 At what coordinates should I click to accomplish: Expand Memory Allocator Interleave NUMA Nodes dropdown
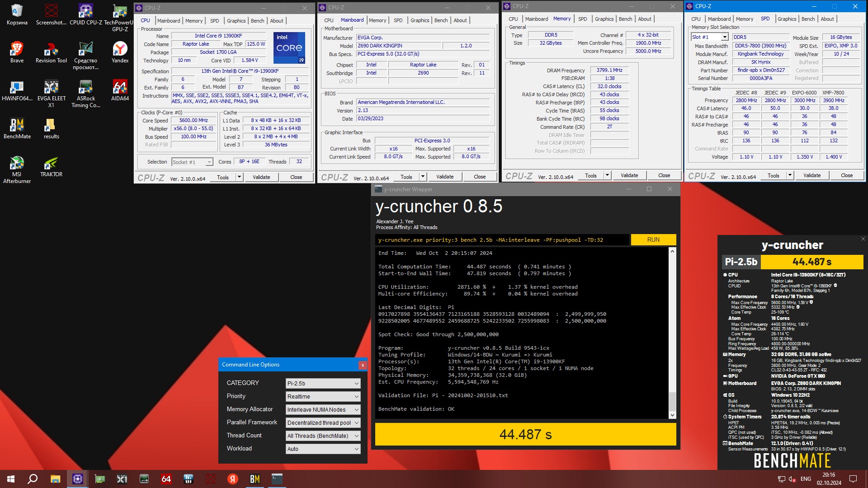[356, 410]
